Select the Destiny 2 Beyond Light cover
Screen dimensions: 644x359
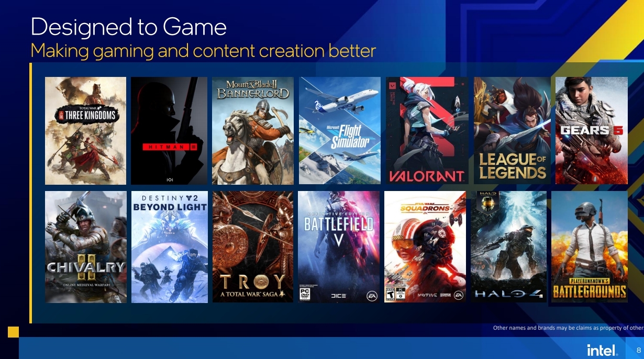[x=170, y=247]
